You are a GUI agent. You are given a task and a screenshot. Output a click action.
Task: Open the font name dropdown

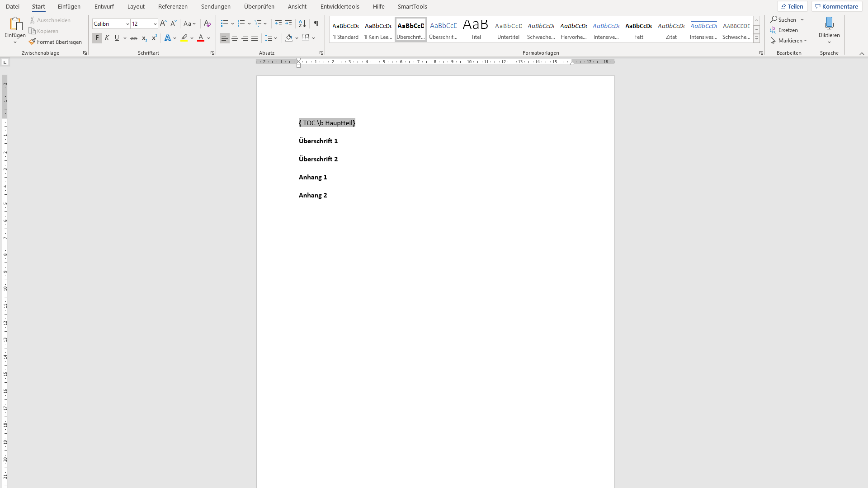(x=127, y=24)
